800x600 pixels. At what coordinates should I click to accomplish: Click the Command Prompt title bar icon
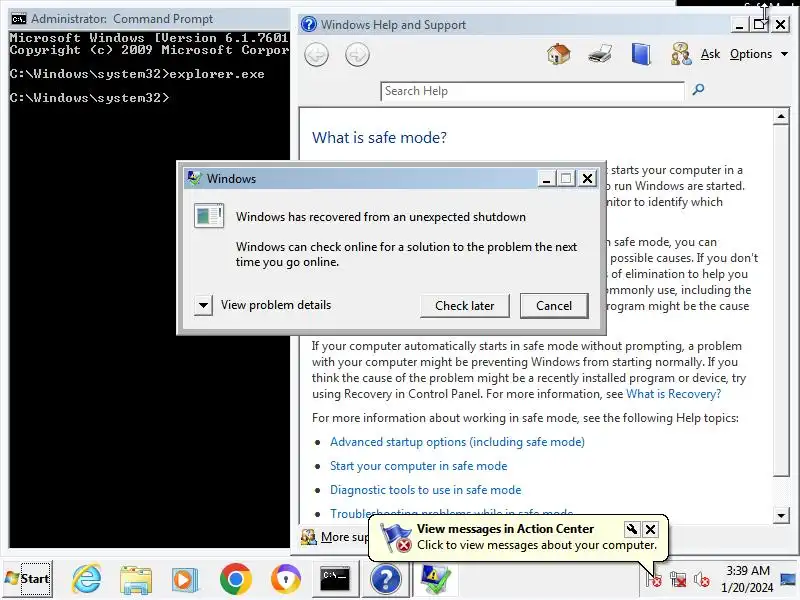click(x=19, y=19)
